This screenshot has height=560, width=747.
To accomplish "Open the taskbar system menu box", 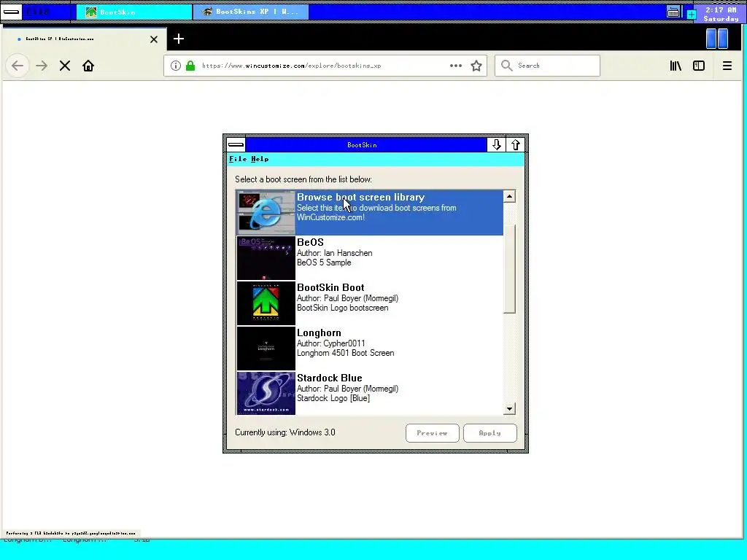I will point(11,12).
